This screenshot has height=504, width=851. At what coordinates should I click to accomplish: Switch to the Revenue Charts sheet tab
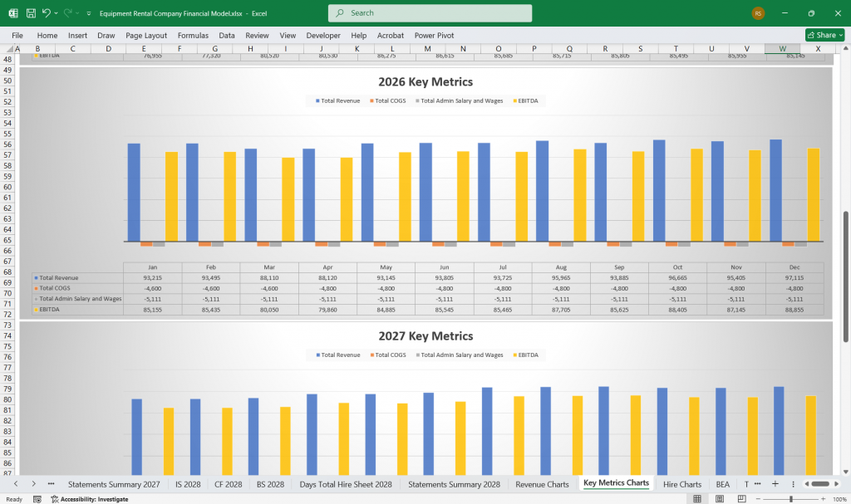tap(542, 483)
